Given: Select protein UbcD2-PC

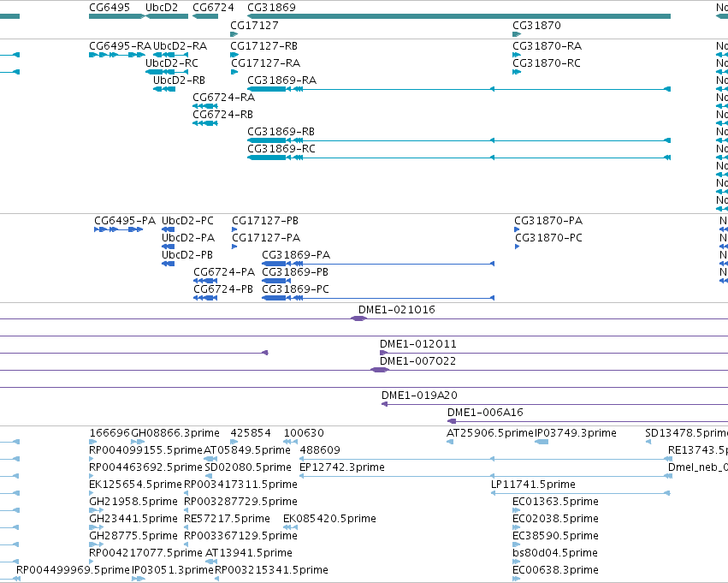Looking at the screenshot, I should 187,221.
